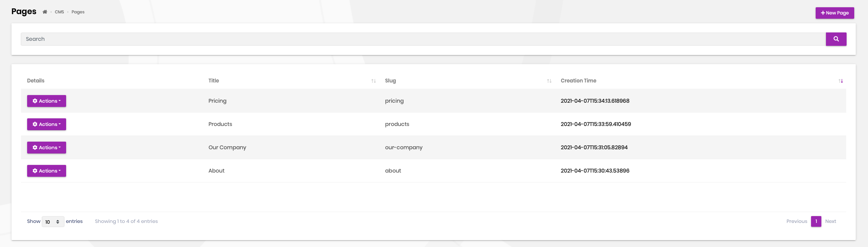Click the magnifying glass search button
The width and height of the screenshot is (868, 247).
[x=836, y=39]
